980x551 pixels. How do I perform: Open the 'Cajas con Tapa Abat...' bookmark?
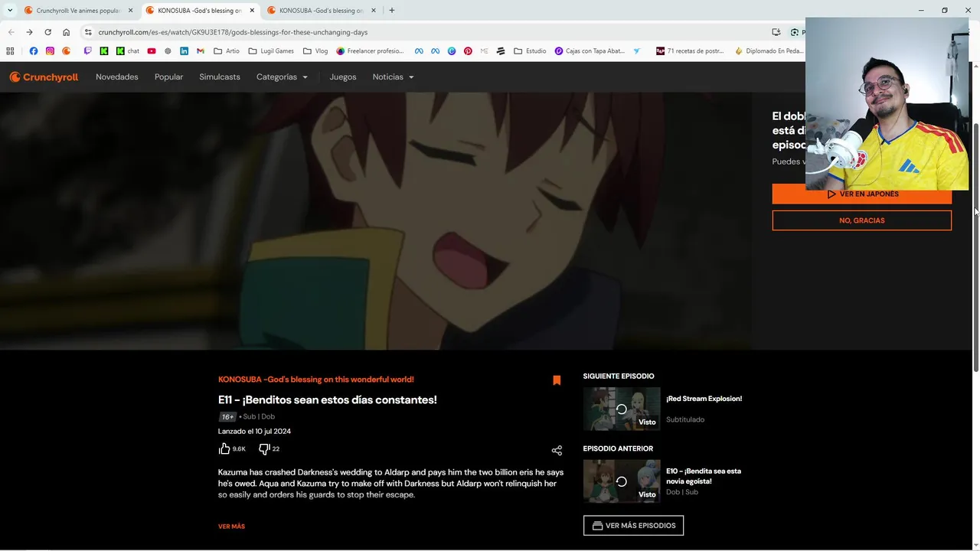[x=590, y=51]
